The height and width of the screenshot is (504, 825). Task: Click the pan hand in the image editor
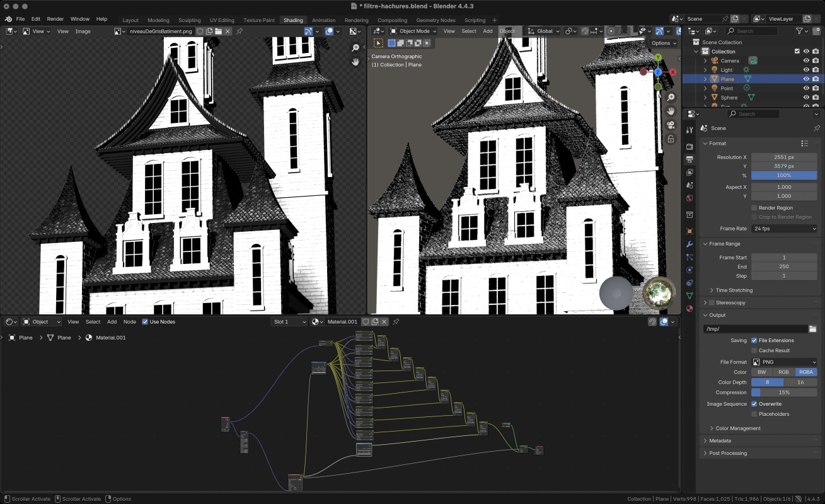pos(355,61)
